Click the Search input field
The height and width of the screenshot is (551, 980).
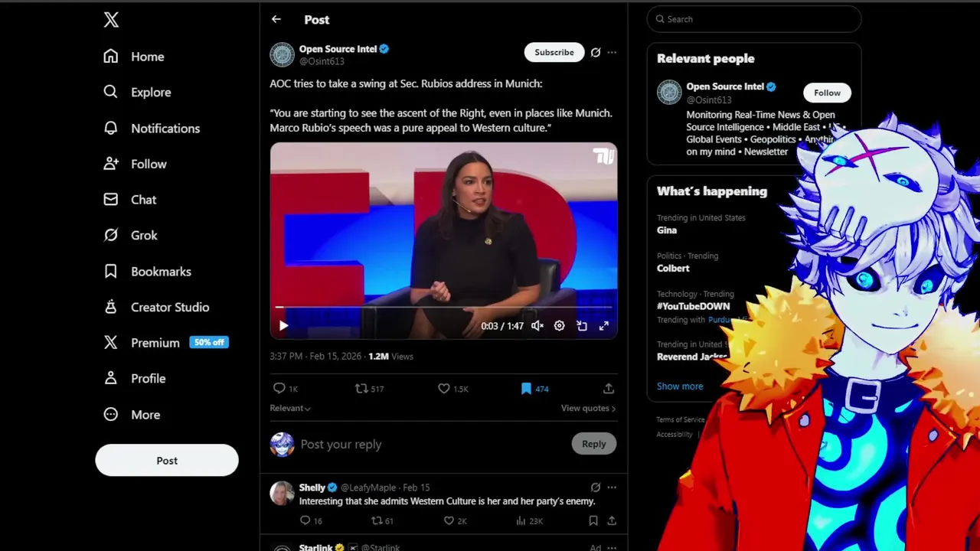click(754, 19)
